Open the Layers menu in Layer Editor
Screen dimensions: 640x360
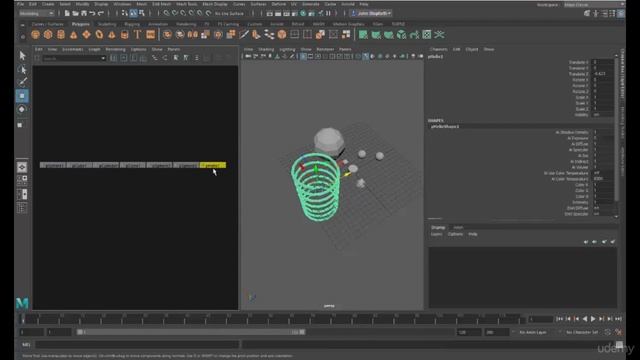click(436, 234)
